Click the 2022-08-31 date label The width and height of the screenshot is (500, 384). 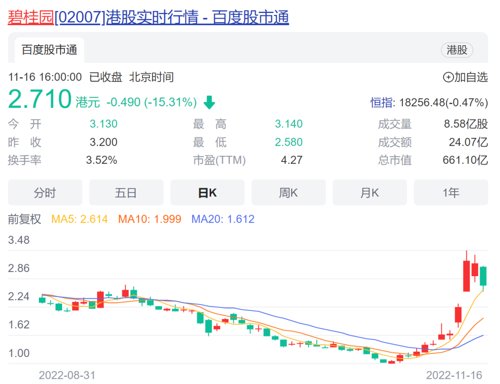(67, 375)
